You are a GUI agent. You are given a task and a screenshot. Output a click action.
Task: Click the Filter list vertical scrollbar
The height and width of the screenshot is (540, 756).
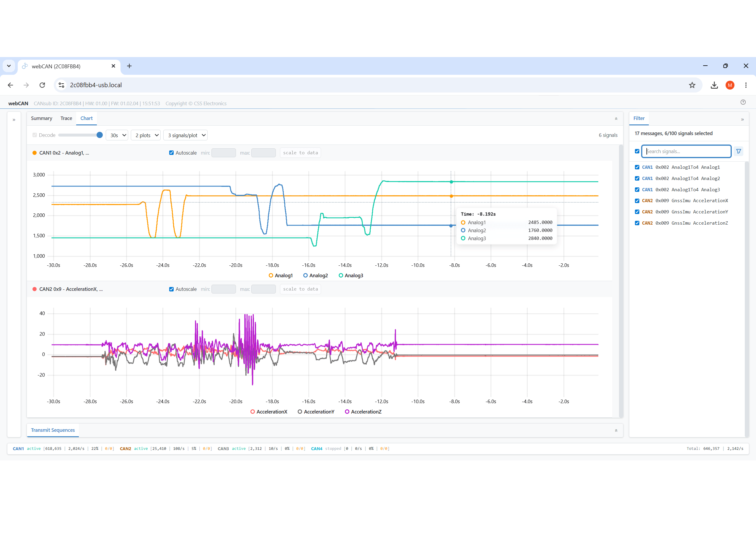746,299
